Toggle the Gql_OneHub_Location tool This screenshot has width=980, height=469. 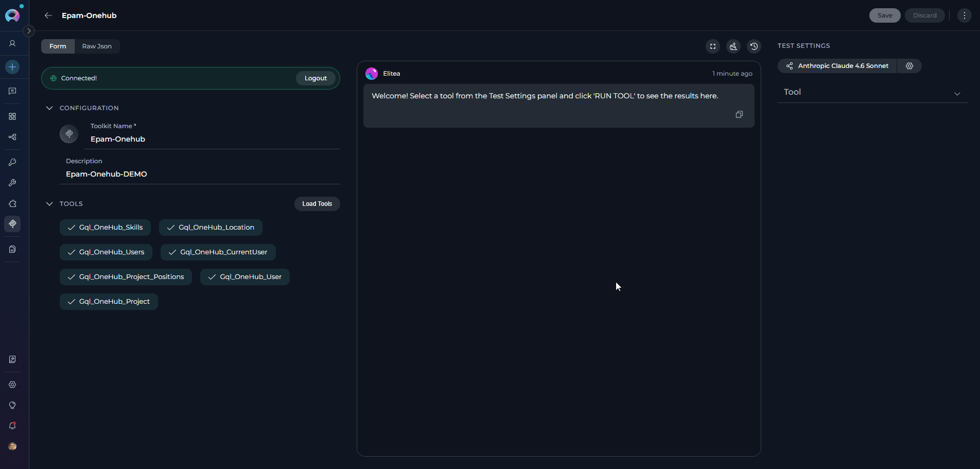coord(211,228)
